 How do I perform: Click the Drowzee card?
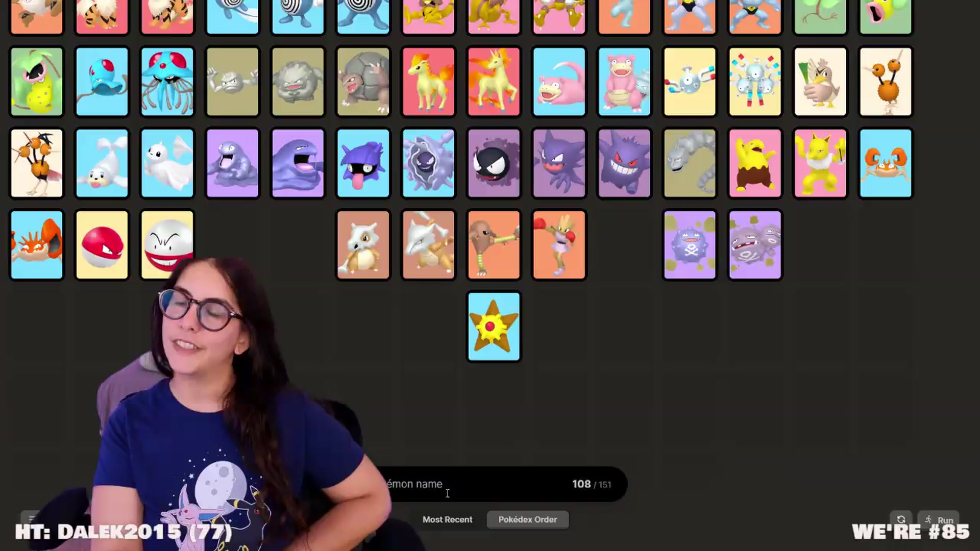[755, 163]
